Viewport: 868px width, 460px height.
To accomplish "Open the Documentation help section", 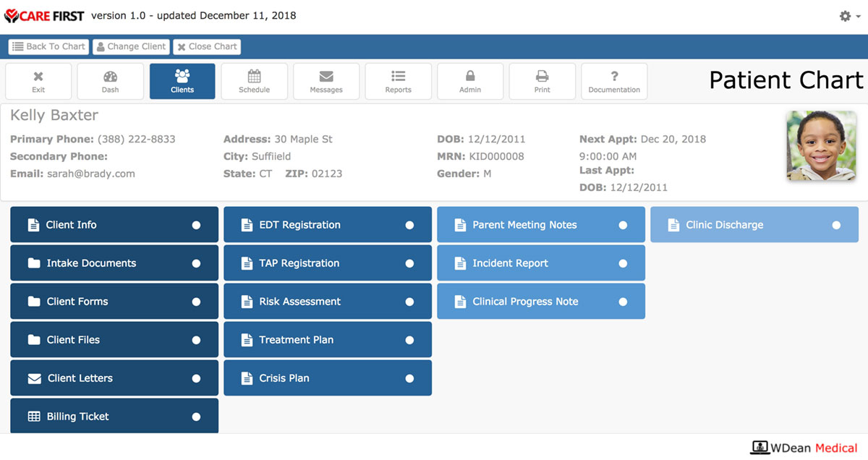I will 614,81.
